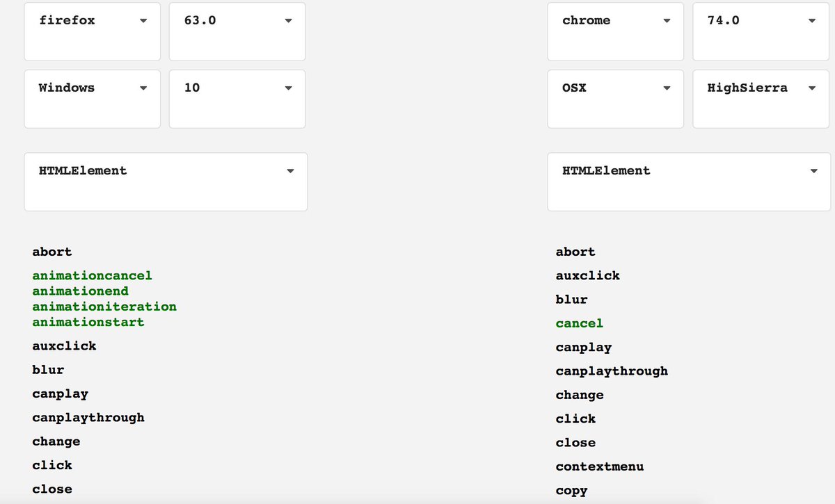835x504 pixels.
Task: Click 'change' in the firefox list
Action: coord(56,441)
